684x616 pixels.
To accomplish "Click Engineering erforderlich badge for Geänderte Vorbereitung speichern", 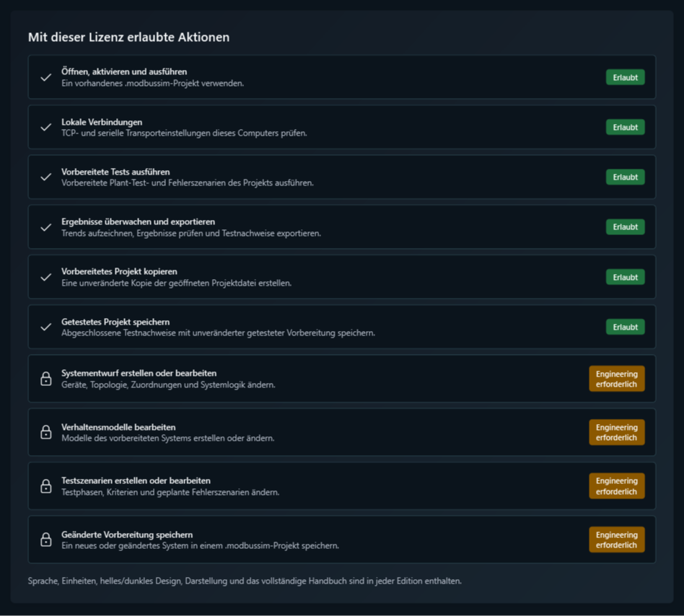I will click(617, 540).
